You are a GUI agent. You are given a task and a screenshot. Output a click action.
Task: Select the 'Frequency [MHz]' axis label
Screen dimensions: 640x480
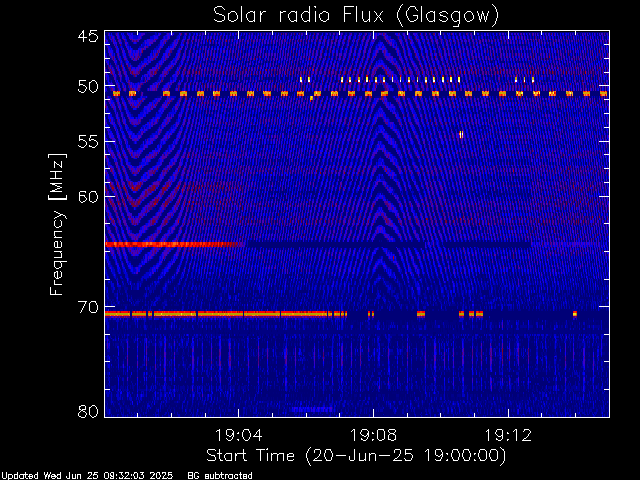click(x=57, y=224)
